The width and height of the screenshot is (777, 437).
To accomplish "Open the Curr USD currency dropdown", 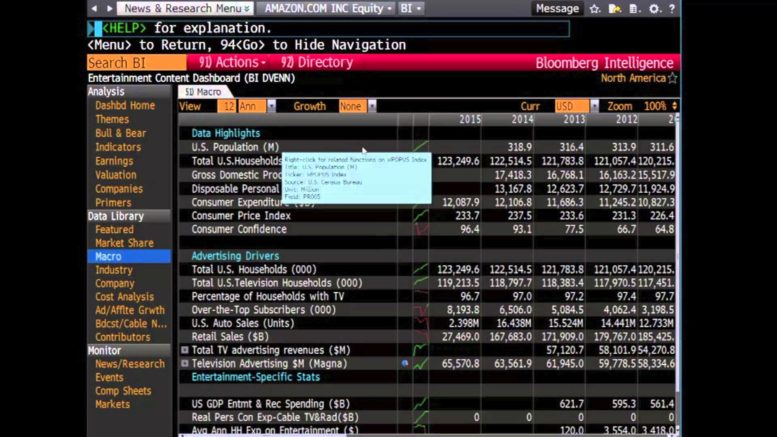I will click(576, 106).
